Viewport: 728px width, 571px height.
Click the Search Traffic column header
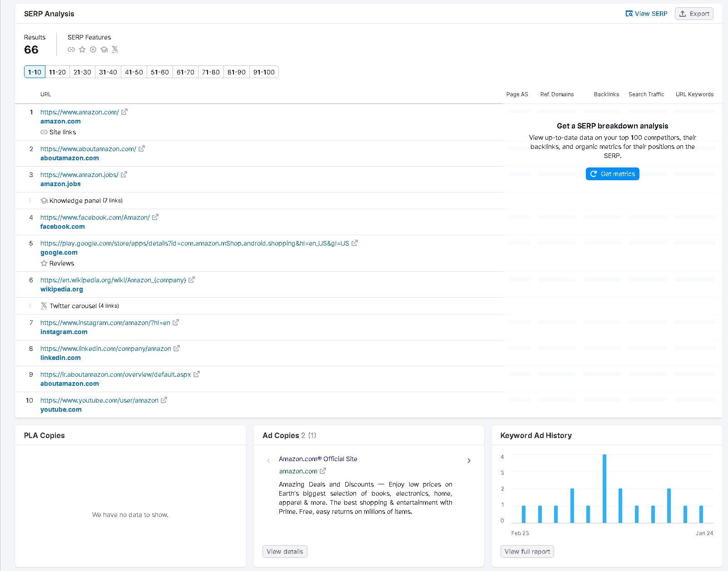pos(646,94)
